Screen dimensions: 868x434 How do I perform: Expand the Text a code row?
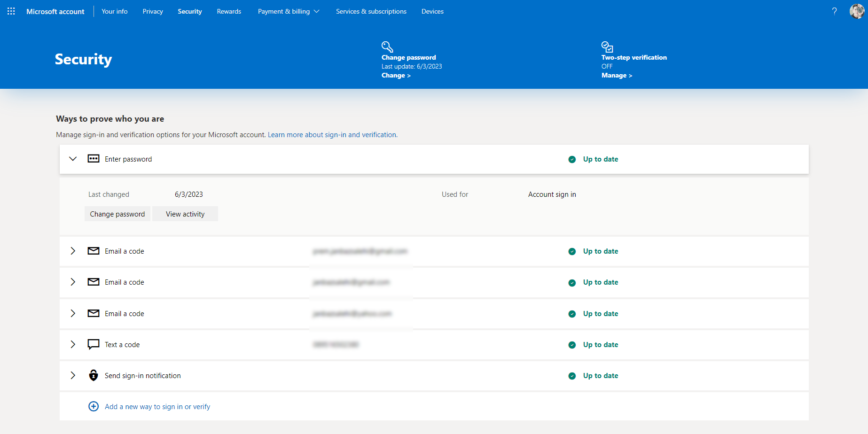point(73,344)
